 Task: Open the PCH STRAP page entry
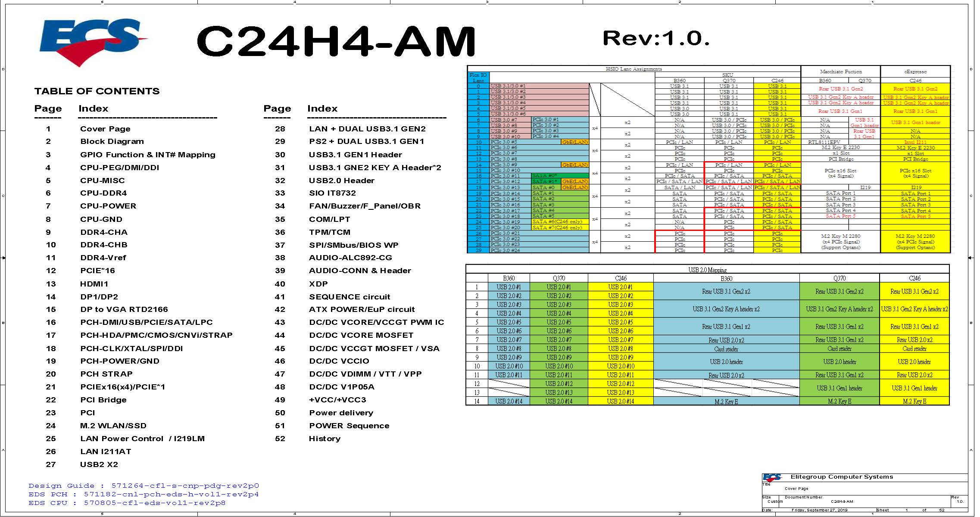[106, 374]
